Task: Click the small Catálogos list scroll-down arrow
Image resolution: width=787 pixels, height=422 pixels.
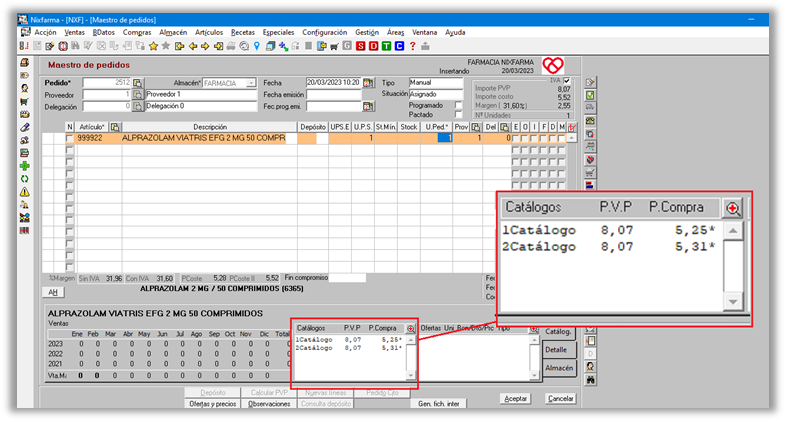Action: click(411, 375)
